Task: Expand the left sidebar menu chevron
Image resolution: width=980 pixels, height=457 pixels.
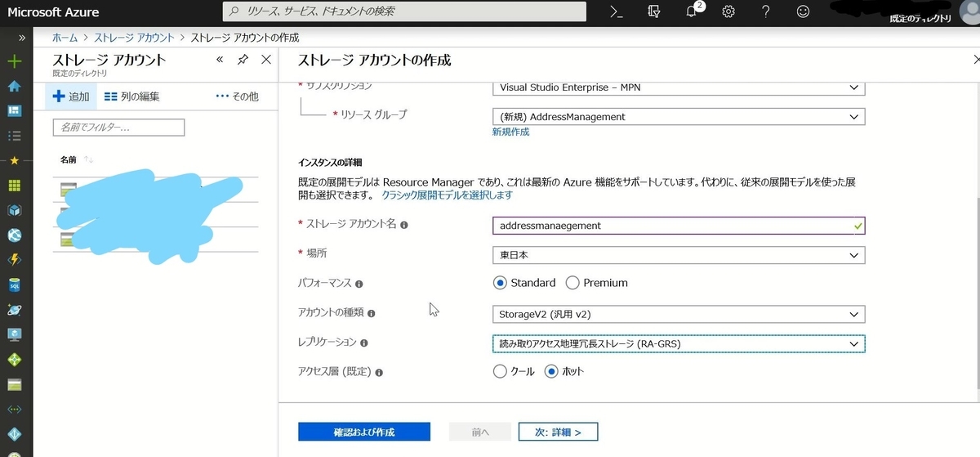Action: pos(22,38)
